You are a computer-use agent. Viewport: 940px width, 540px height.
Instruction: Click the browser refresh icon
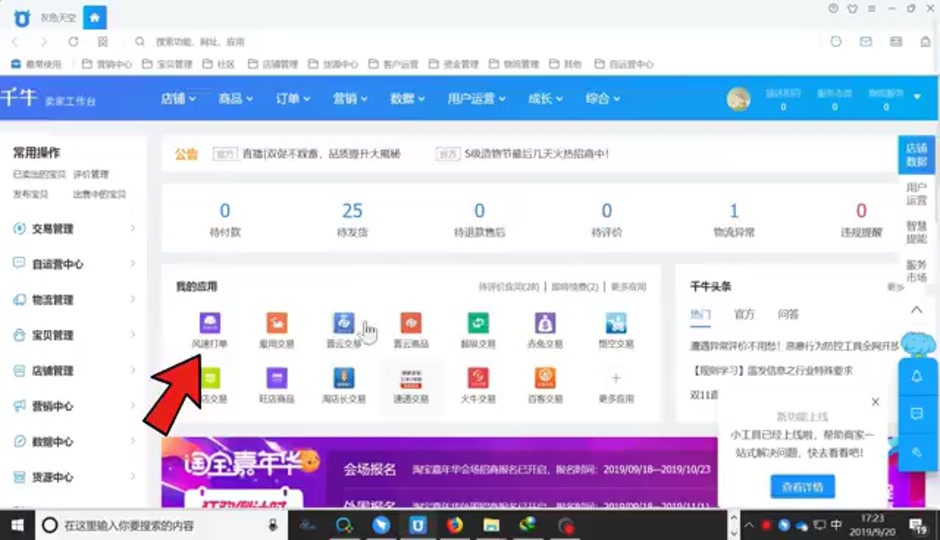coord(73,41)
